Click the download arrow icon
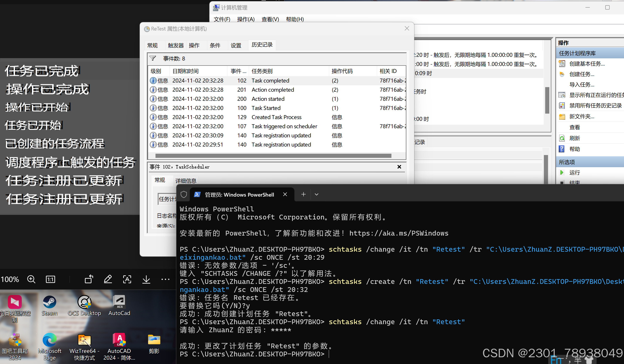 146,279
